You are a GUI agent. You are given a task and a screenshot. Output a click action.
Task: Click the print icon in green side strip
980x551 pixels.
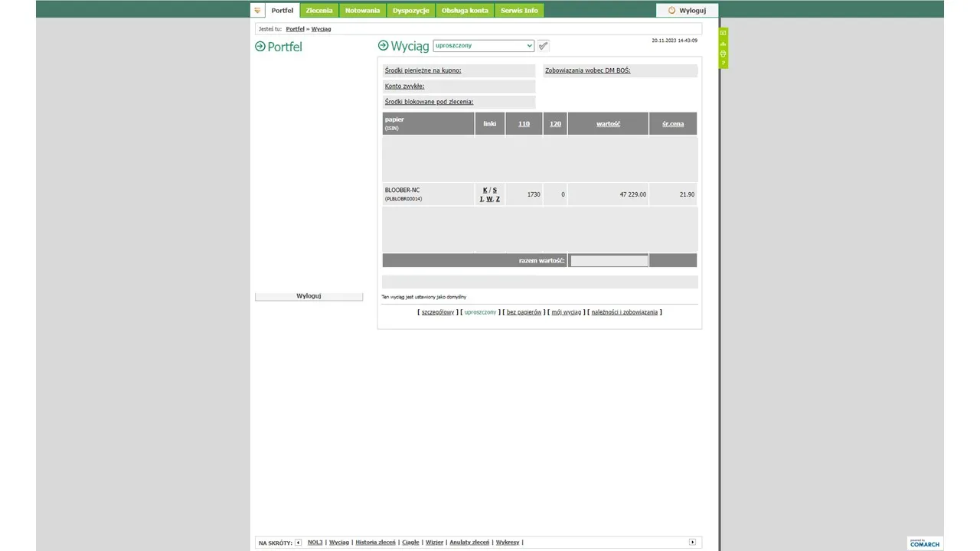[x=723, y=54]
